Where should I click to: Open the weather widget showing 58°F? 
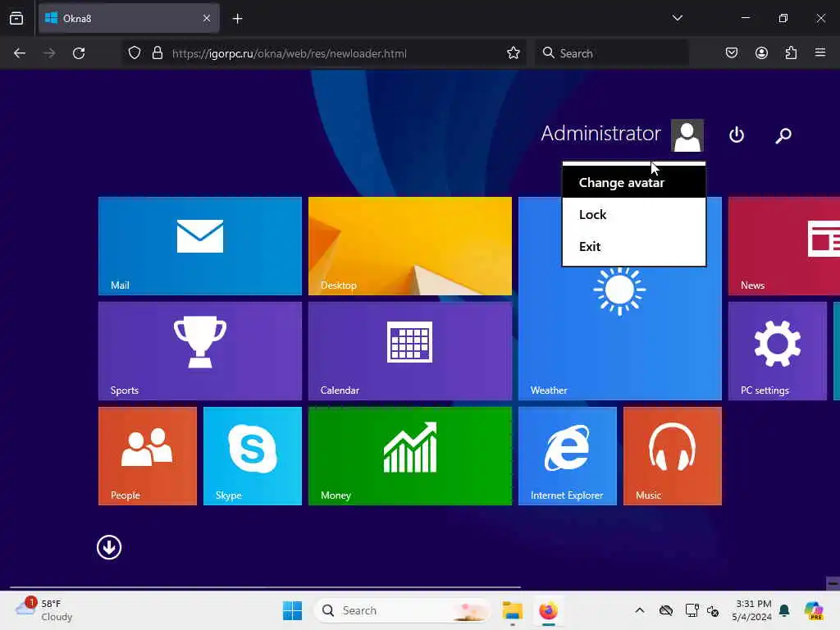(44, 610)
